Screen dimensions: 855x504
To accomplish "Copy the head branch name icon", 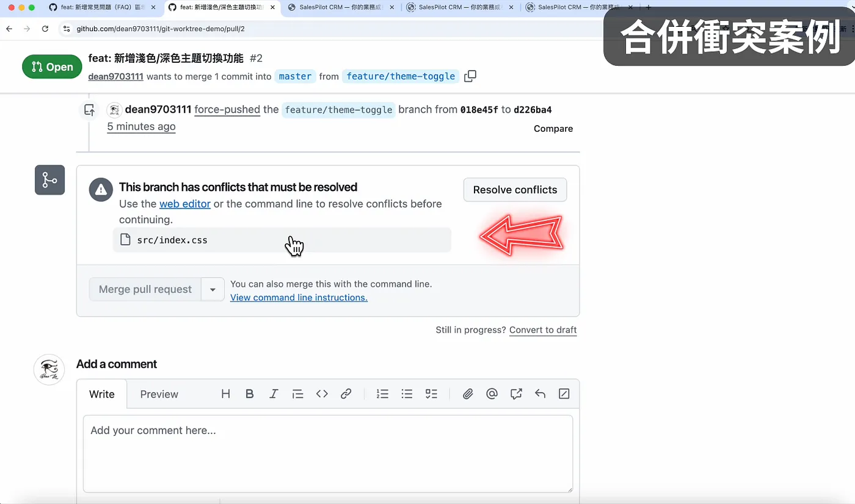I will (x=470, y=76).
